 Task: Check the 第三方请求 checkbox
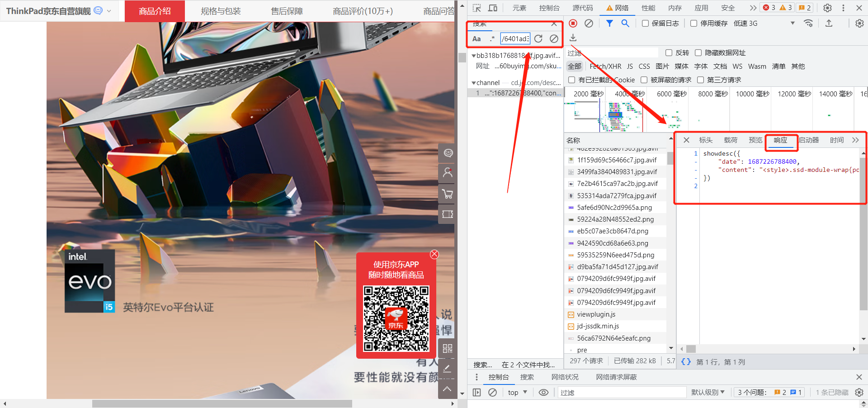click(700, 80)
